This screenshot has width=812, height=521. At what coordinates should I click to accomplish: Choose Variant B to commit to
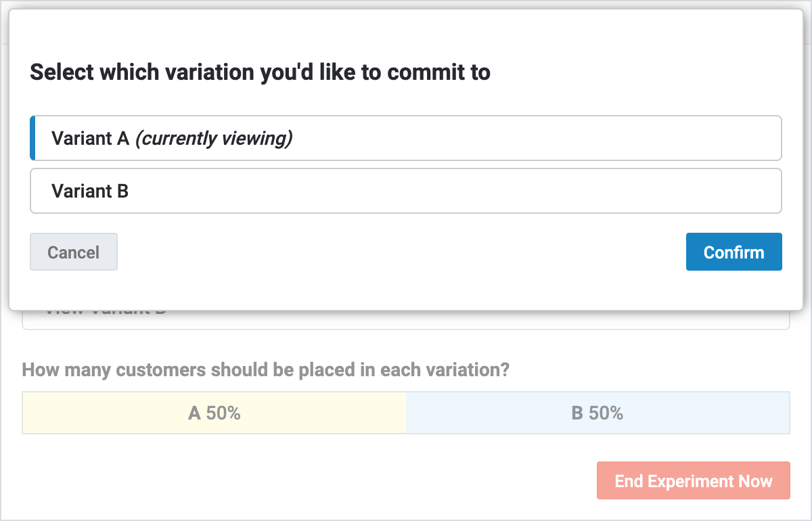[406, 191]
